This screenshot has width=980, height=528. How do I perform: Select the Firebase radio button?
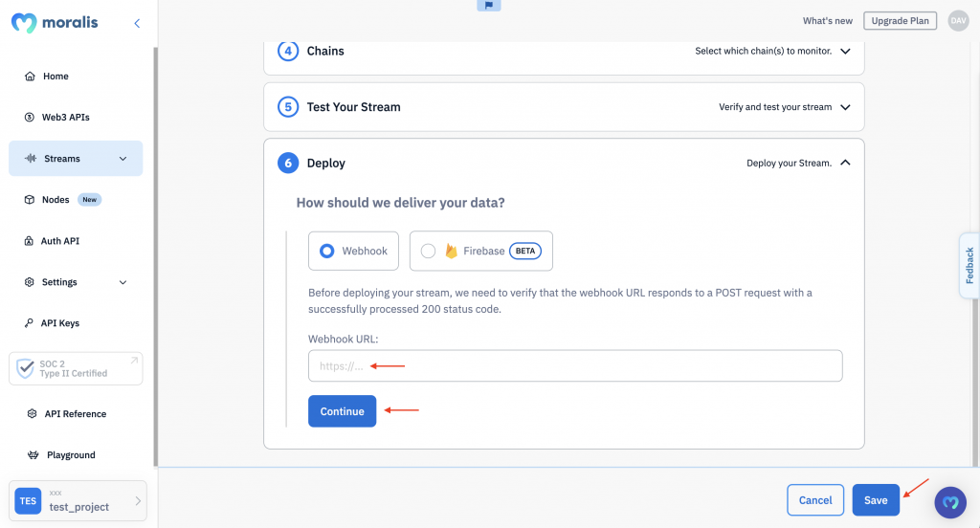(x=428, y=251)
